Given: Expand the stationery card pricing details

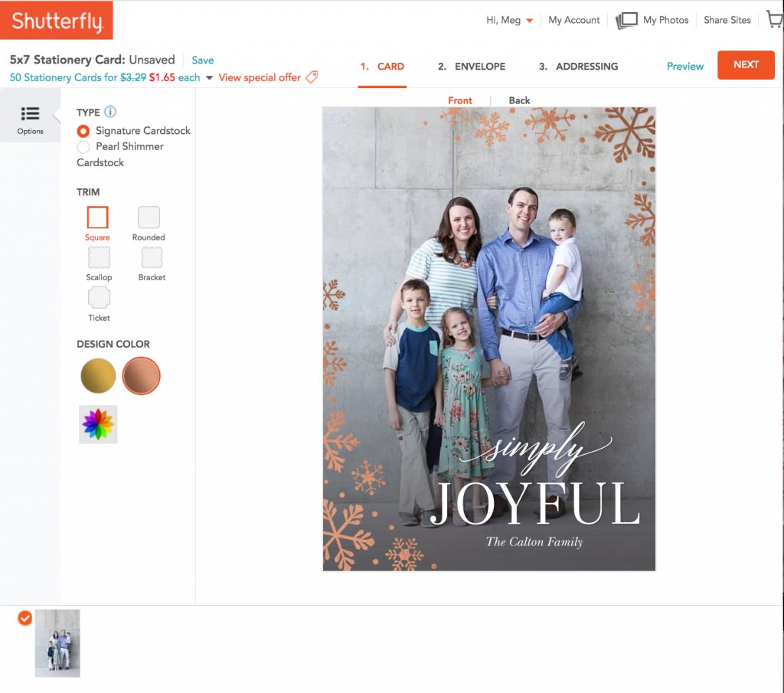Looking at the screenshot, I should [210, 77].
